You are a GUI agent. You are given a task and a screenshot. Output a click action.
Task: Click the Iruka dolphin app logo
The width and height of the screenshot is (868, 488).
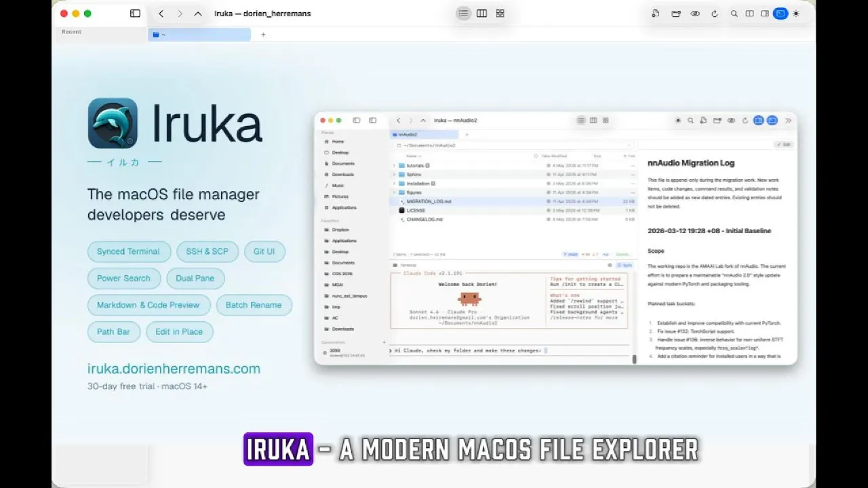pos(113,123)
